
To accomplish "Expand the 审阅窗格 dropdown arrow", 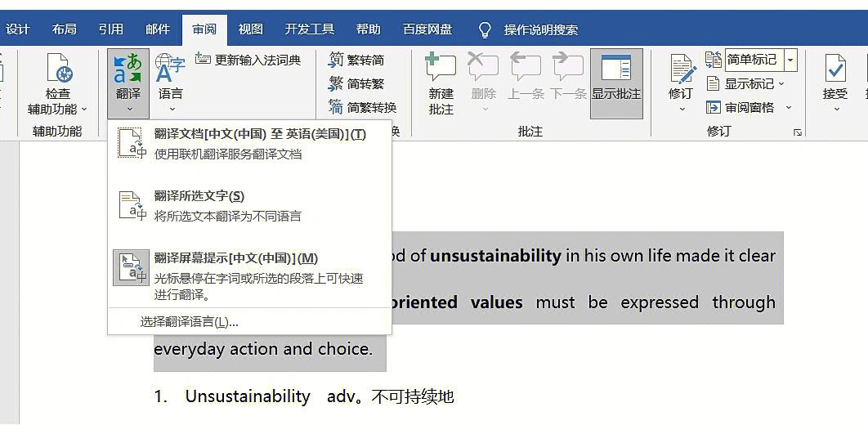I will (789, 107).
